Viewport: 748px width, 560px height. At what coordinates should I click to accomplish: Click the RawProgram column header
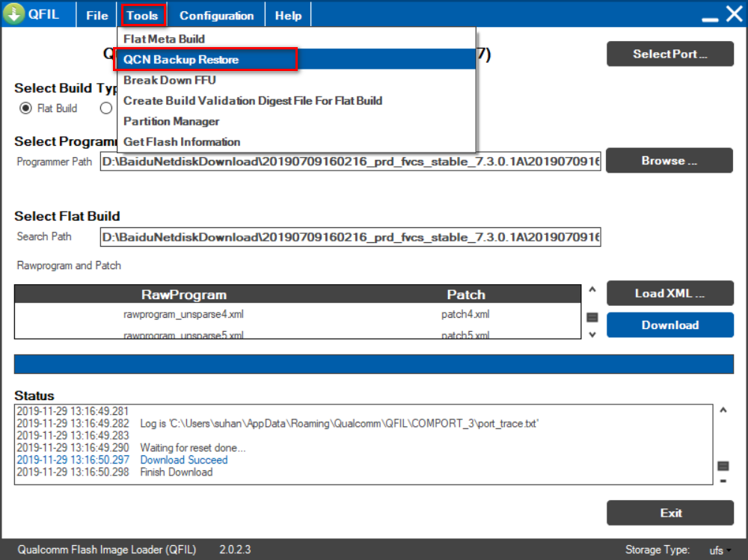(x=184, y=295)
